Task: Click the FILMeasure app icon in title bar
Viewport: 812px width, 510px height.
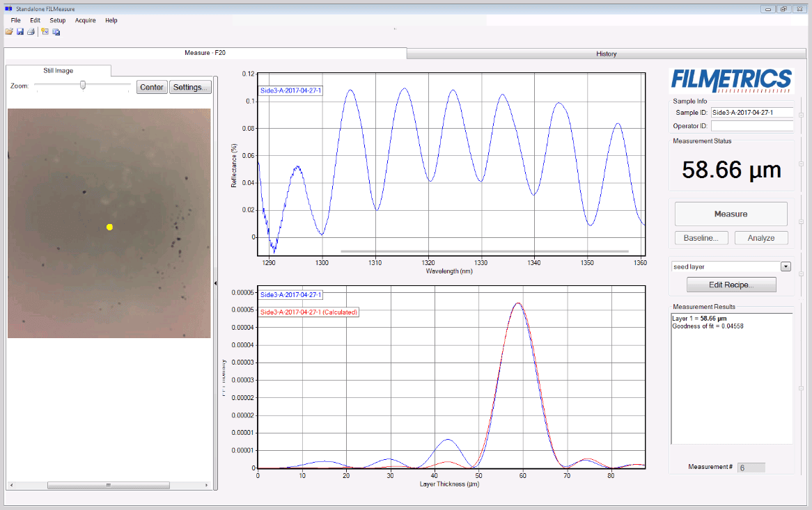Action: pyautogui.click(x=8, y=9)
